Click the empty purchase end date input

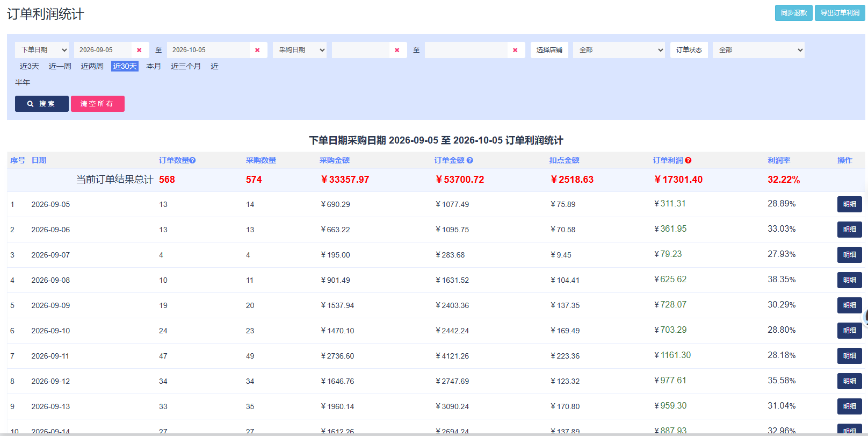pyautogui.click(x=466, y=50)
